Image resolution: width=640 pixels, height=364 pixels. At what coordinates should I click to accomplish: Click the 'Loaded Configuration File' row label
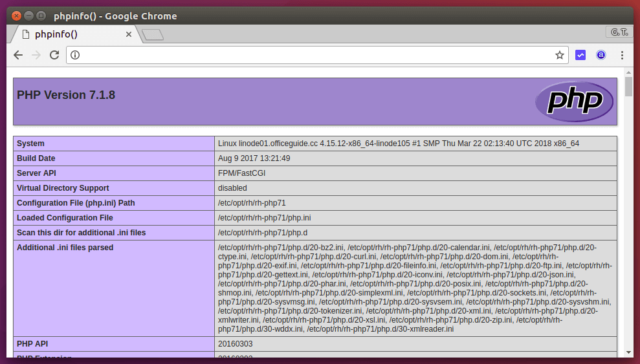click(65, 218)
